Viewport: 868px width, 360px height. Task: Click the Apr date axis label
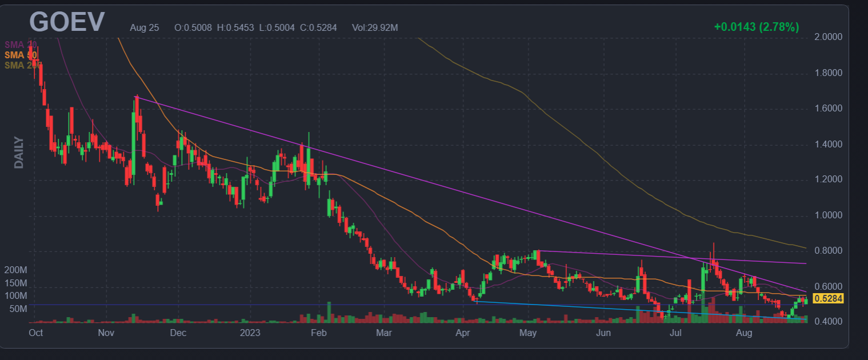[463, 333]
